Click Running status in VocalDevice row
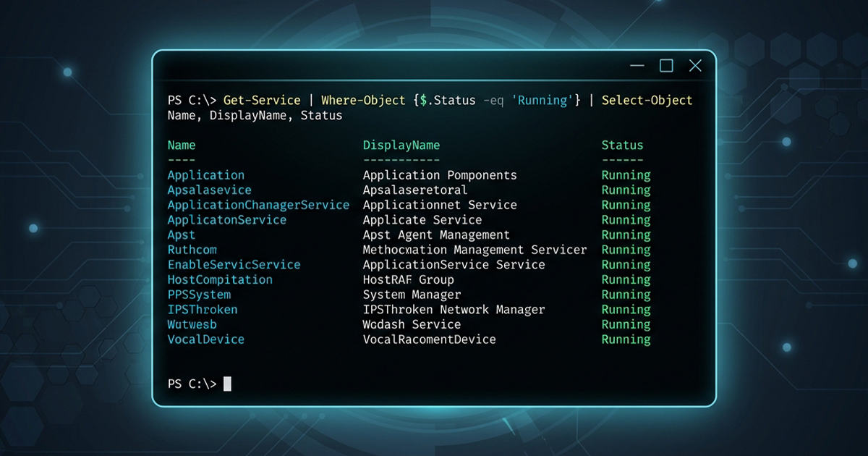 pos(626,339)
